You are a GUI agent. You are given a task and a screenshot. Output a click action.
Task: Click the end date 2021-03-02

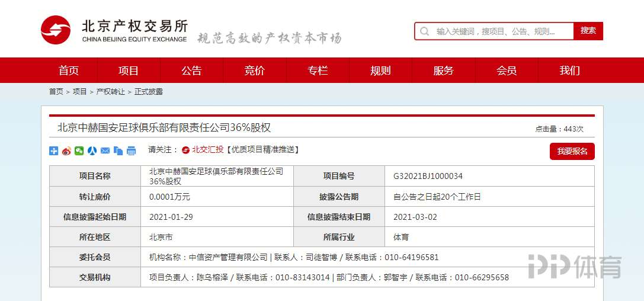pyautogui.click(x=415, y=217)
